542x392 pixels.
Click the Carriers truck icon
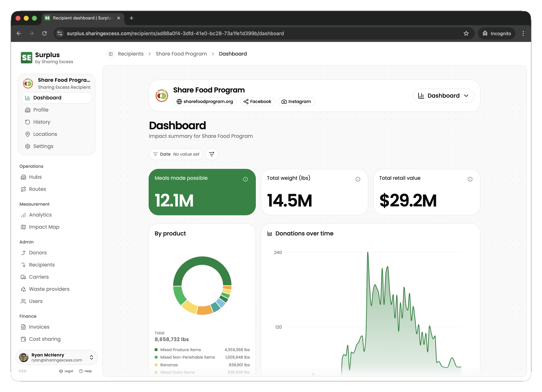23,277
